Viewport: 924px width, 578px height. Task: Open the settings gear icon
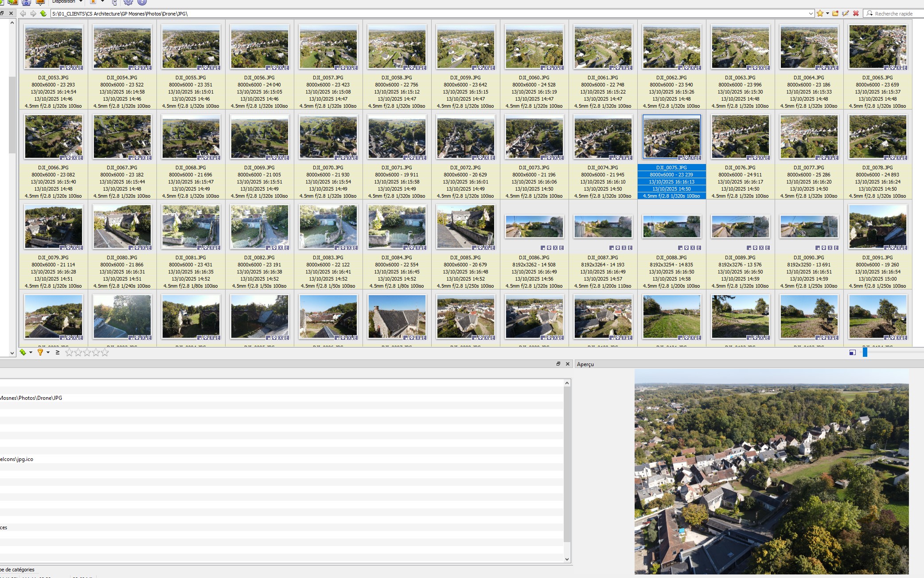click(128, 2)
